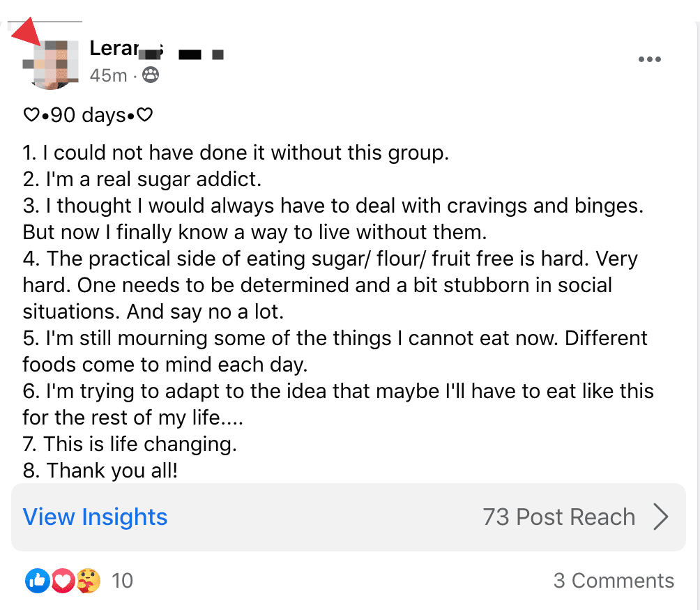Click the group audience icon beside 45m
Image resolution: width=700 pixels, height=610 pixels.
(x=150, y=75)
